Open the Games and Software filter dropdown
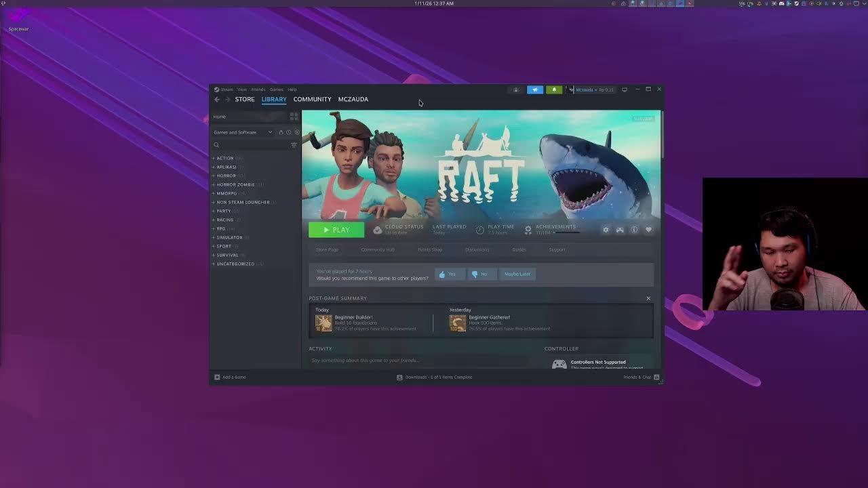 coord(243,132)
